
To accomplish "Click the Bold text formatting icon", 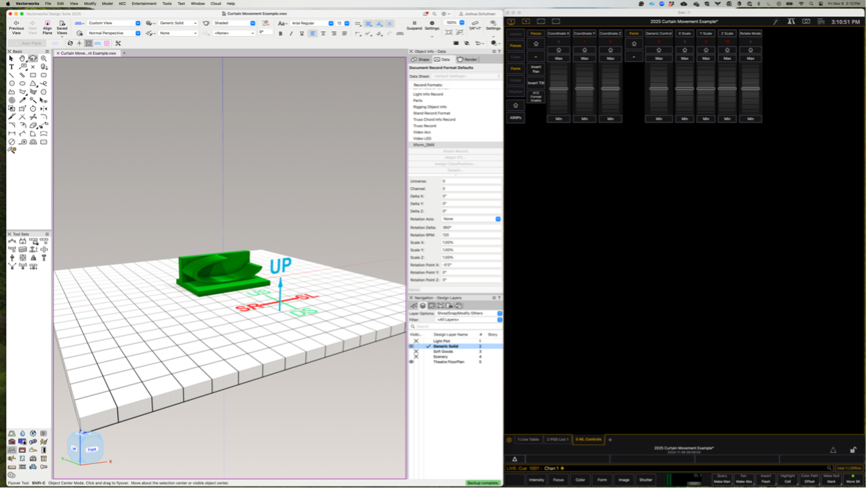I will (x=280, y=33).
